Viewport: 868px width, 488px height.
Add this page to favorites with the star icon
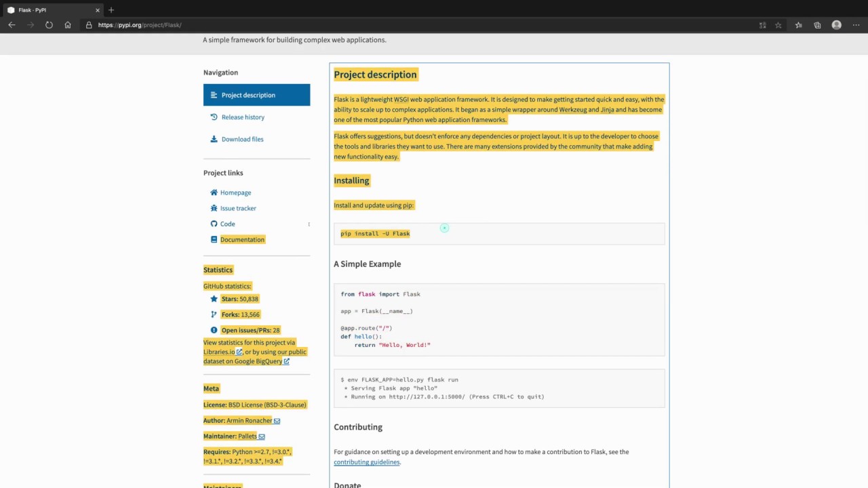(778, 25)
